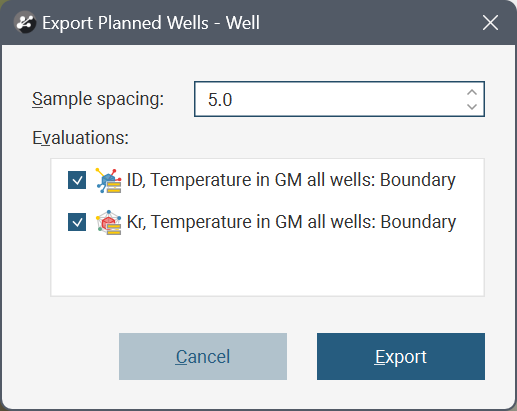Export the planned wells
Image resolution: width=517 pixels, height=411 pixels.
[401, 356]
